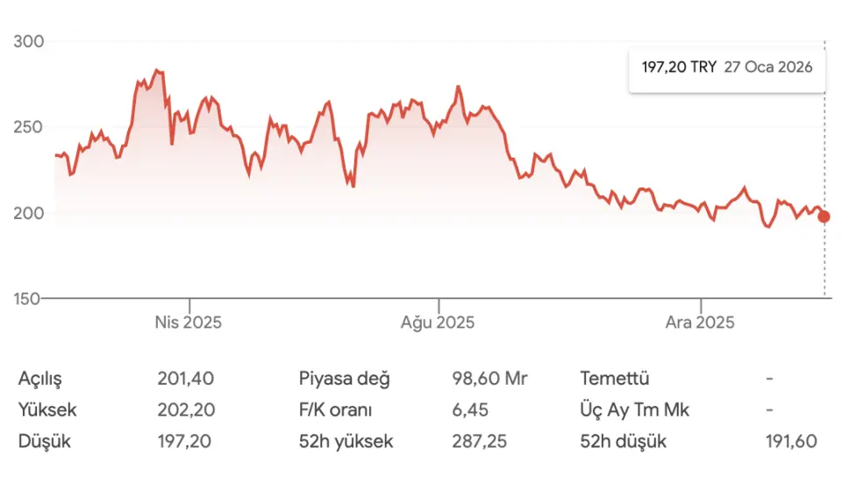Viewport: 842px width, 504px height.
Task: Click the 250 y-axis label
Action: click(x=30, y=127)
